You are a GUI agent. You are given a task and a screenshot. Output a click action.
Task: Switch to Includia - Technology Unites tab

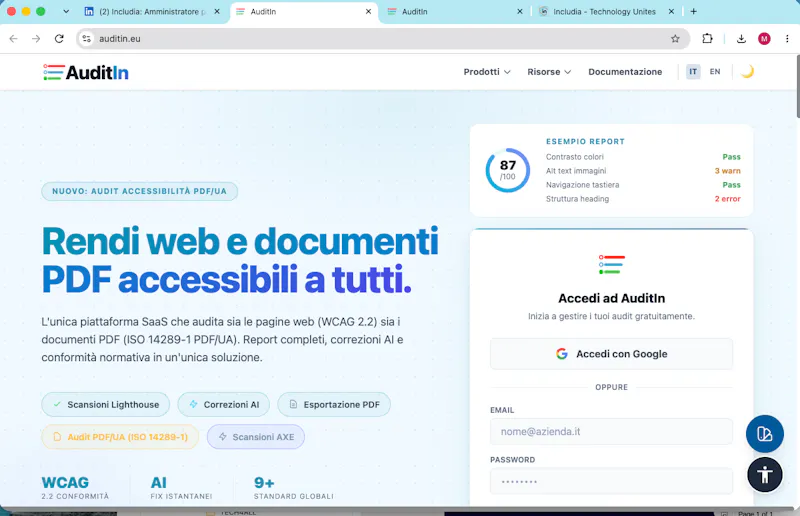[606, 12]
